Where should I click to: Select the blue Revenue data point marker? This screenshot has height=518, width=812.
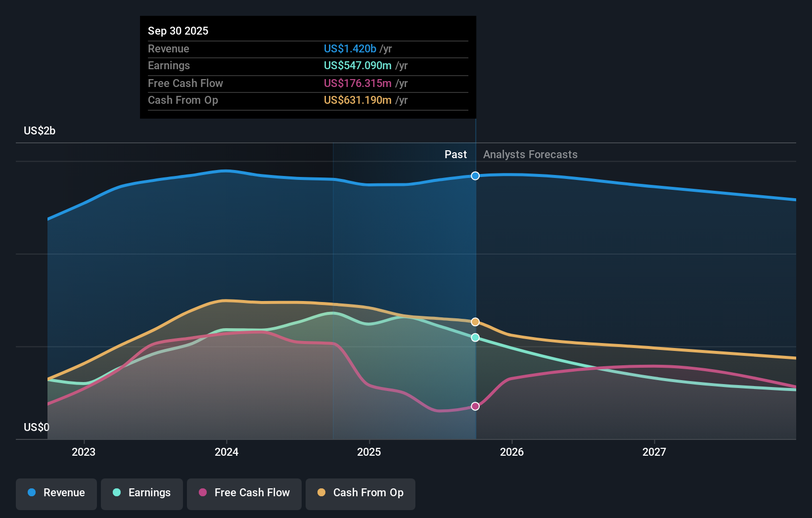475,175
